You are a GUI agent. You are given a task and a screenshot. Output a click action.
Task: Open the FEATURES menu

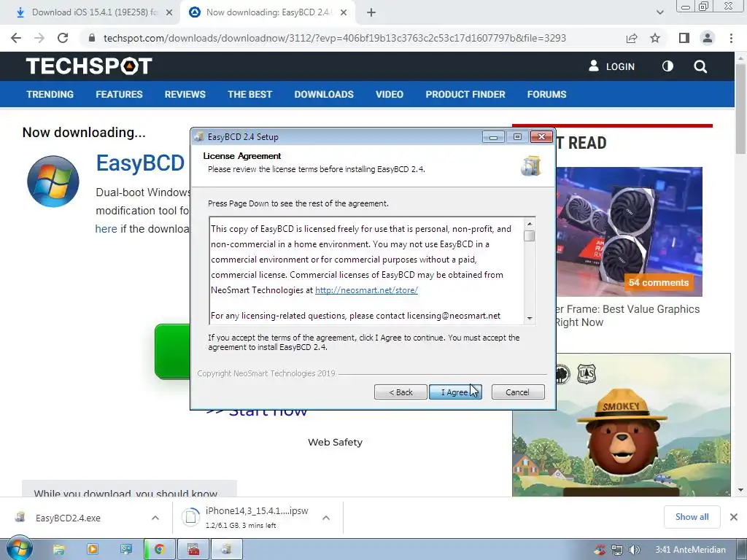click(119, 94)
